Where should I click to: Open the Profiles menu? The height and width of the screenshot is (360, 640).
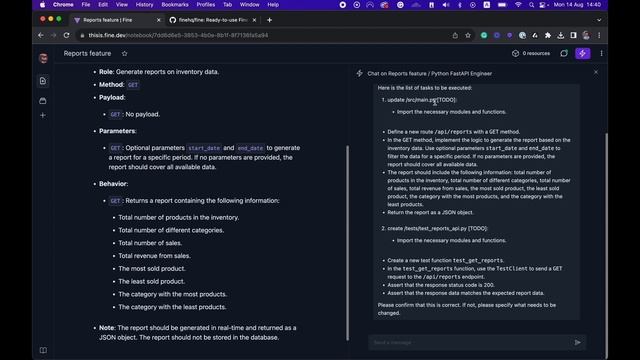[x=206, y=5]
